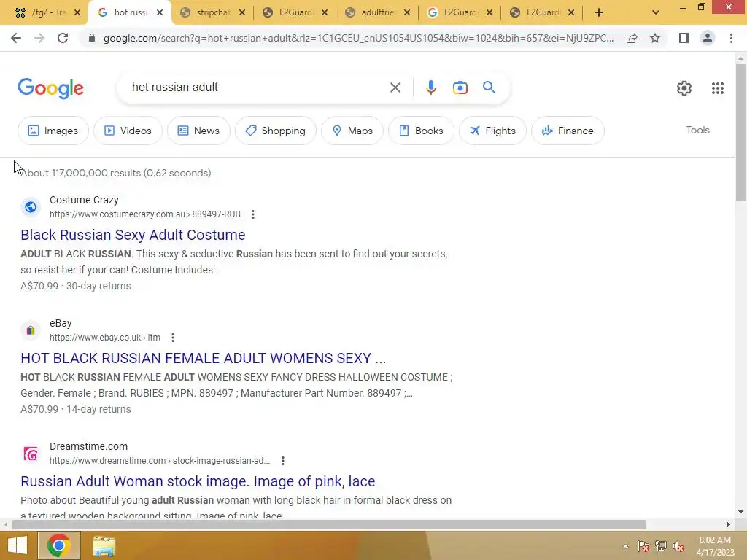Reload the current page

(x=63, y=38)
